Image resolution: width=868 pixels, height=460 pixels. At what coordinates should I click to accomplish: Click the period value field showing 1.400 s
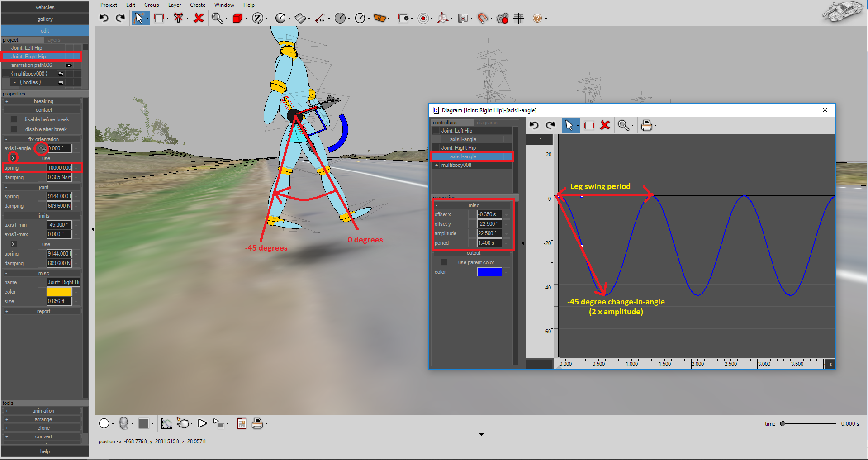click(x=489, y=243)
